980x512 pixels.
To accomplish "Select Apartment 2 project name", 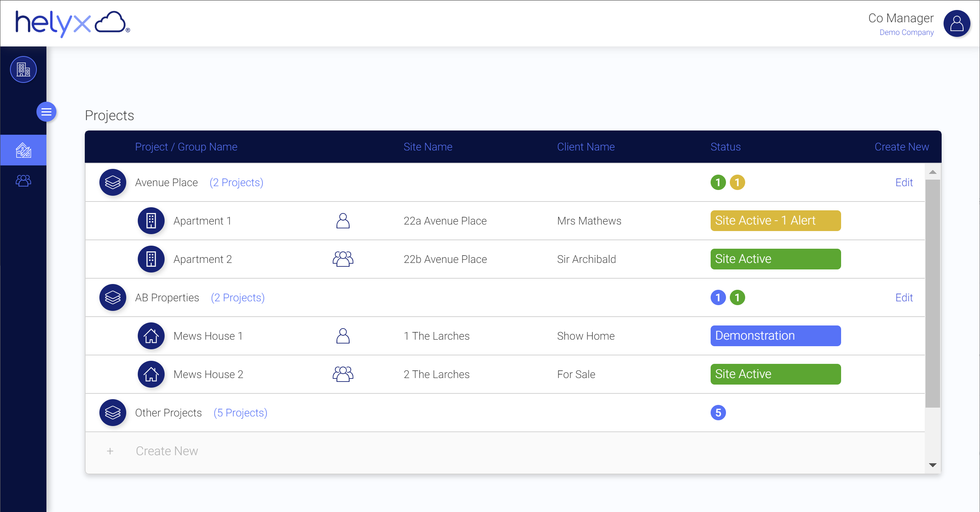I will [203, 259].
